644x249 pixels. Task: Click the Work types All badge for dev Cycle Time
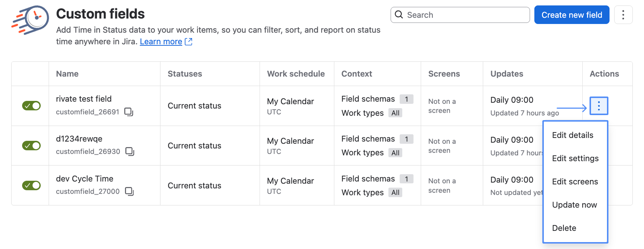(x=395, y=193)
